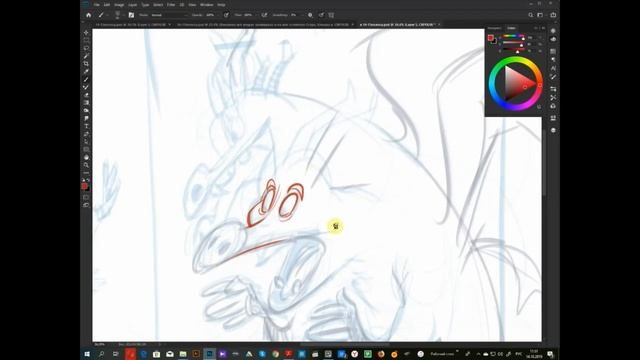Image resolution: width=640 pixels, height=360 pixels.
Task: Select the Zoom tool magnifier
Action: [86, 165]
